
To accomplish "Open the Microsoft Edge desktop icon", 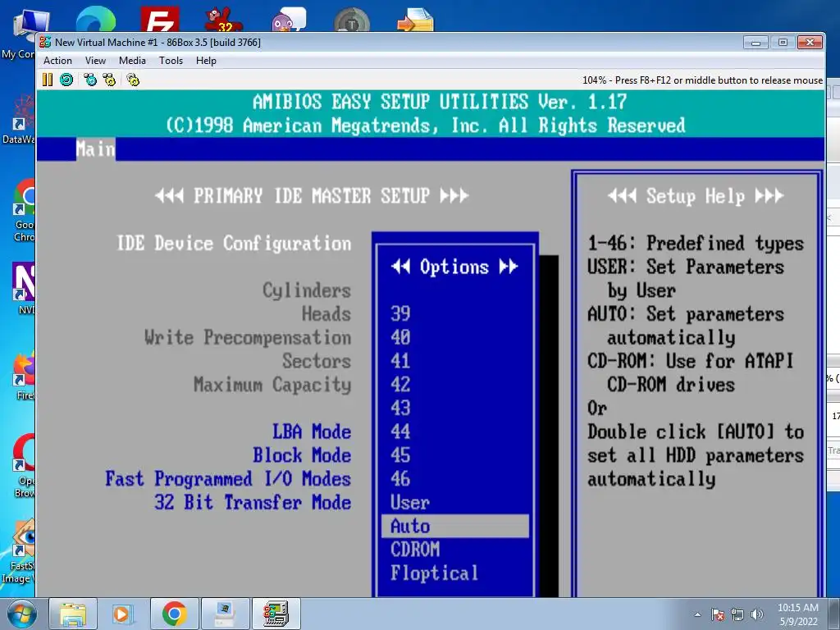I will pos(95,19).
